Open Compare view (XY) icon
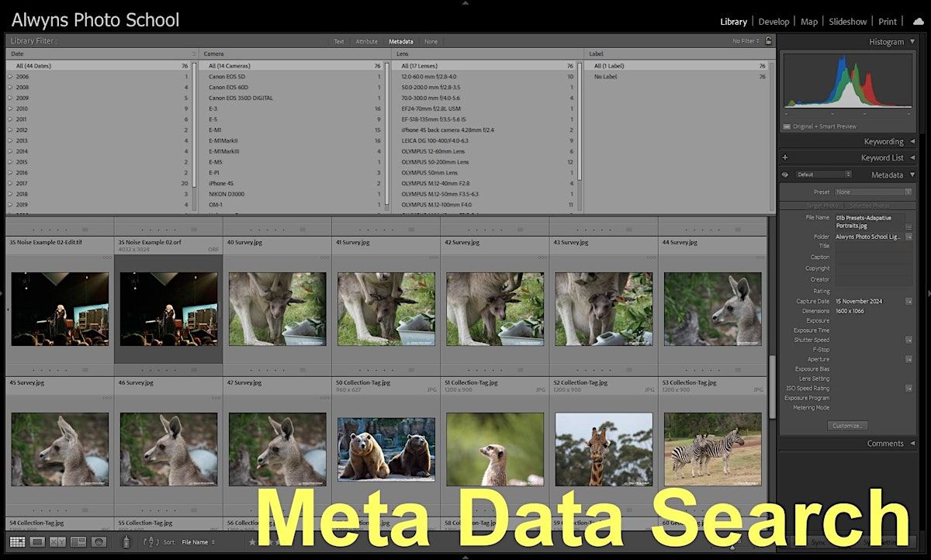 click(x=57, y=541)
